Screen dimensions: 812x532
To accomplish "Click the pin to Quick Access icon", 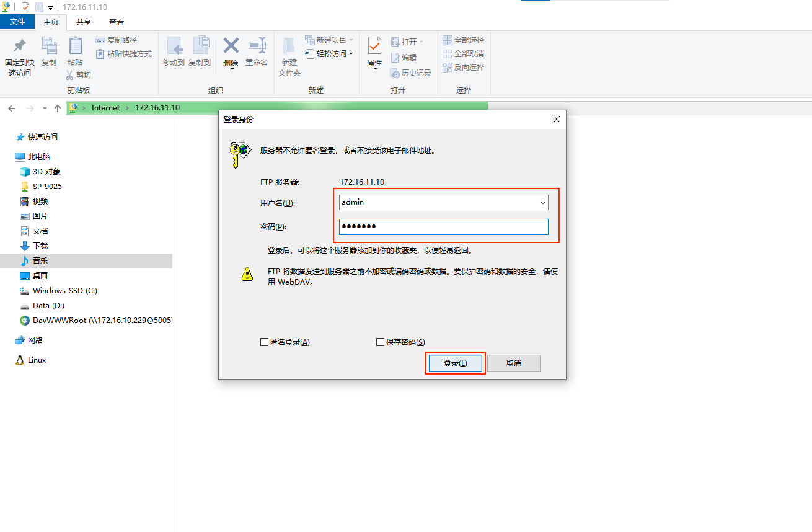I will (19, 47).
